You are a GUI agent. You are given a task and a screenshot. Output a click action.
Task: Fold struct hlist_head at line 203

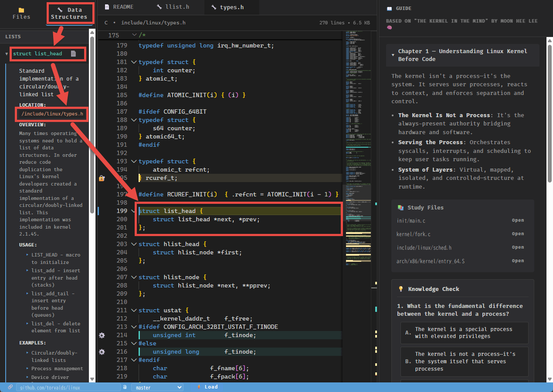133,244
